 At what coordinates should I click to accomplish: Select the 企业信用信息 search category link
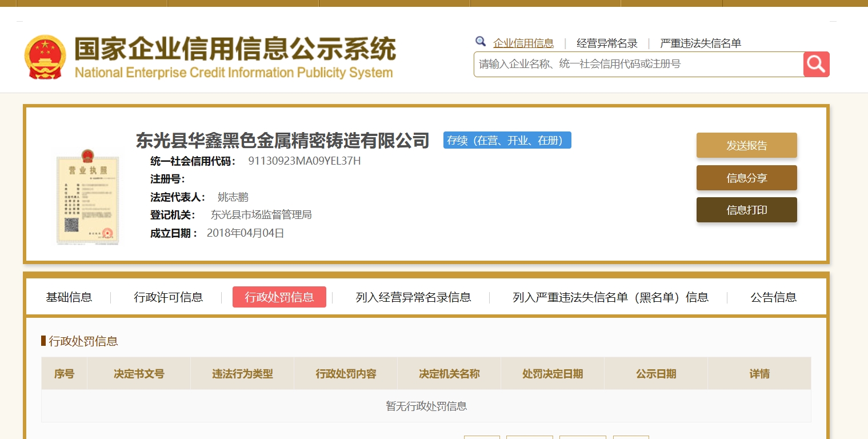[523, 43]
